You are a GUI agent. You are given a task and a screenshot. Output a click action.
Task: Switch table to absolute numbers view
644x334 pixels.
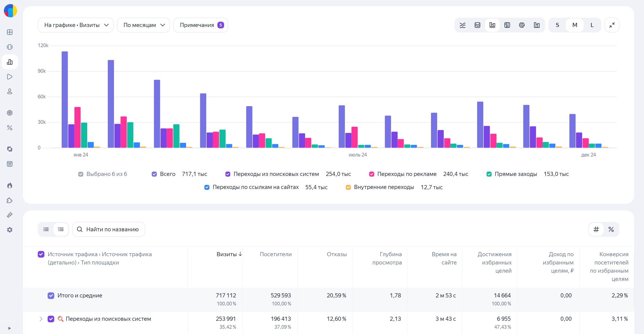point(596,229)
